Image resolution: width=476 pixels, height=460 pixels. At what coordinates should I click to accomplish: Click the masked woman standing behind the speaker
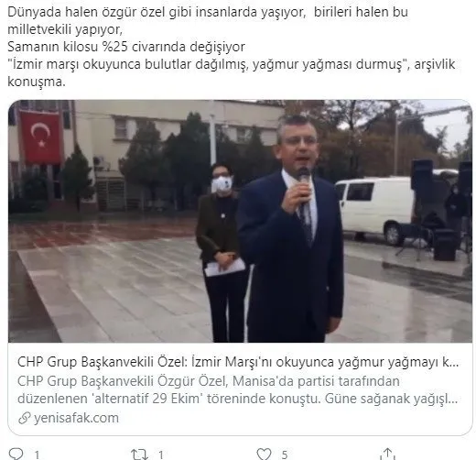coord(218,250)
